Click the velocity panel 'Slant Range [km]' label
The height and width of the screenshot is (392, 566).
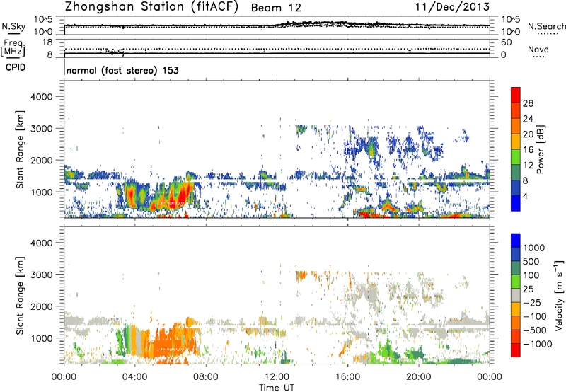click(20, 295)
